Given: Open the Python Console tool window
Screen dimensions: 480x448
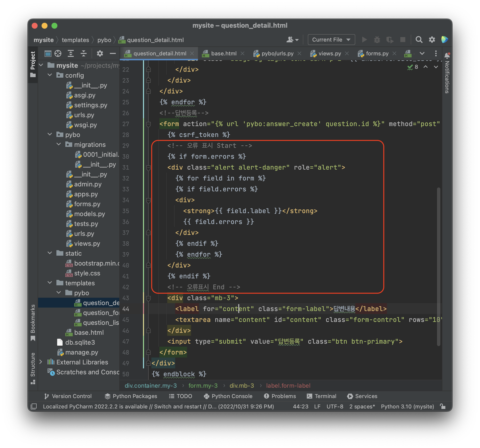Looking at the screenshot, I should [x=228, y=396].
